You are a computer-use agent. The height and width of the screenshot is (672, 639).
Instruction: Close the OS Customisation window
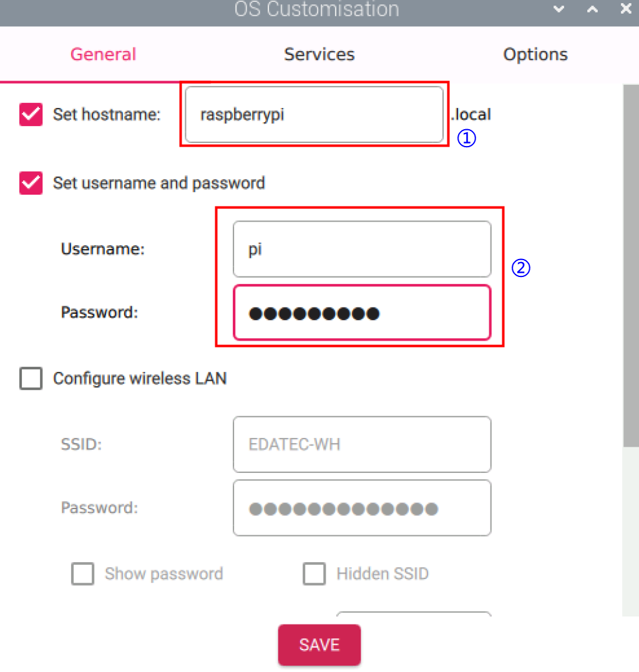pos(625,9)
